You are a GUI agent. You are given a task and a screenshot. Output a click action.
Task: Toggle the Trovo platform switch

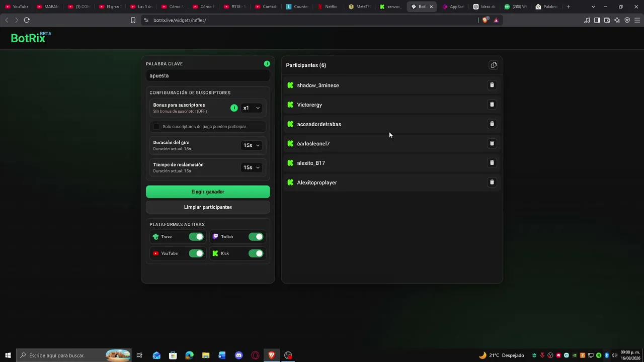(196, 237)
